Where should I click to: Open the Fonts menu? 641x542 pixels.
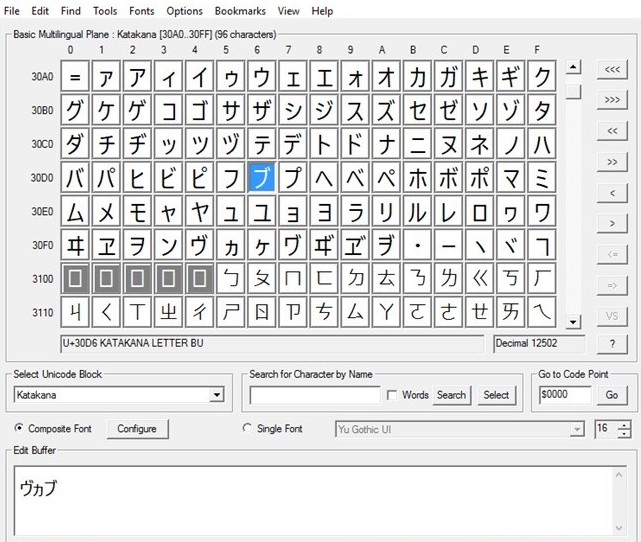(142, 11)
